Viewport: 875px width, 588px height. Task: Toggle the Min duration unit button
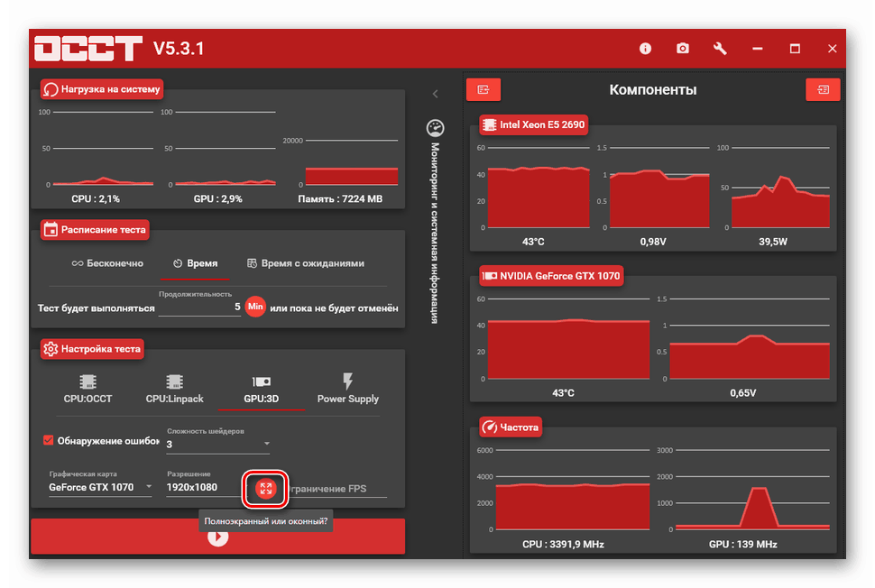click(255, 307)
